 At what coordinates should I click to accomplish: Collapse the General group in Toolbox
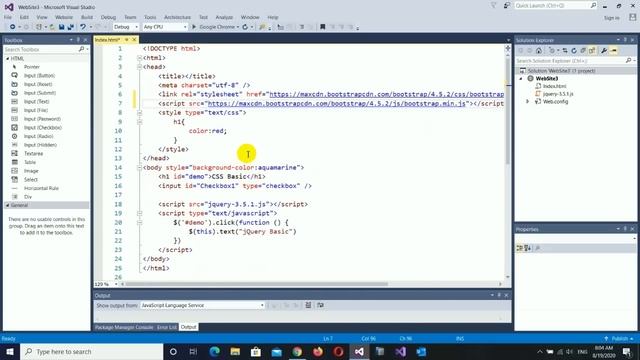click(7, 205)
